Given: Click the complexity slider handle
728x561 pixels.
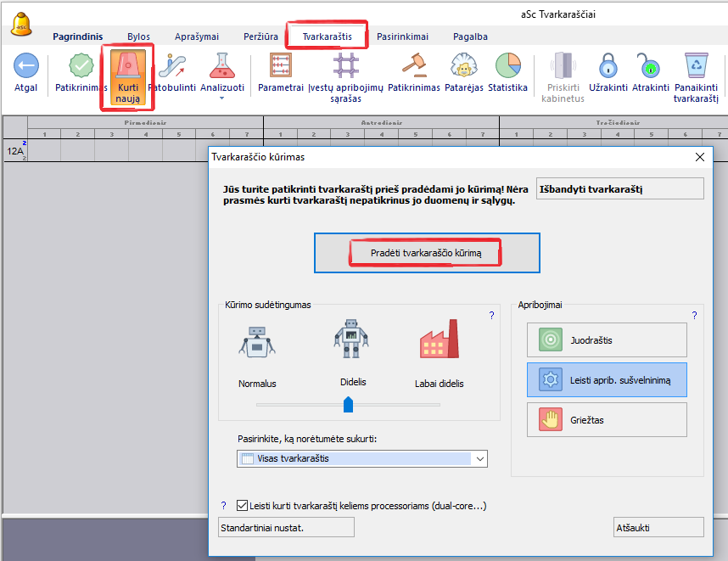Looking at the screenshot, I should click(348, 405).
